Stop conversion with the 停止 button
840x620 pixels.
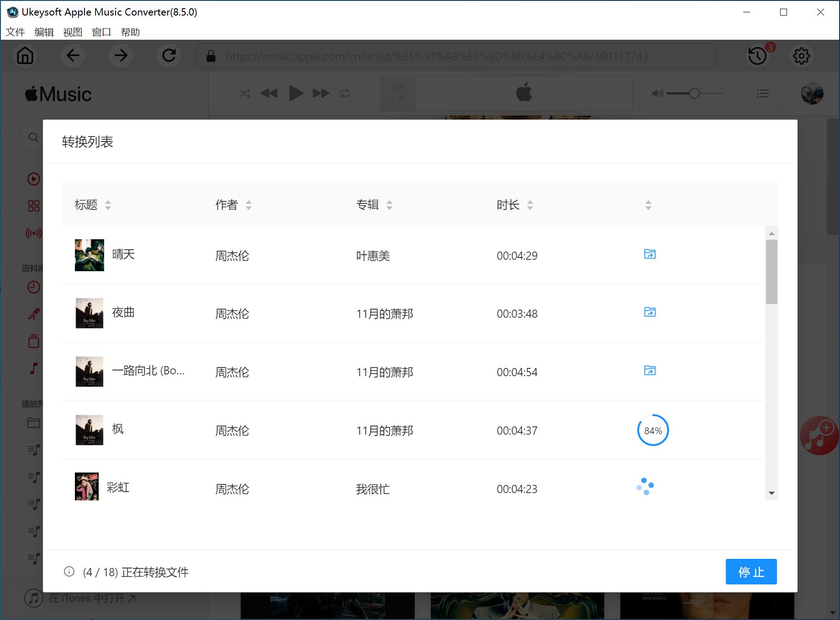point(751,572)
